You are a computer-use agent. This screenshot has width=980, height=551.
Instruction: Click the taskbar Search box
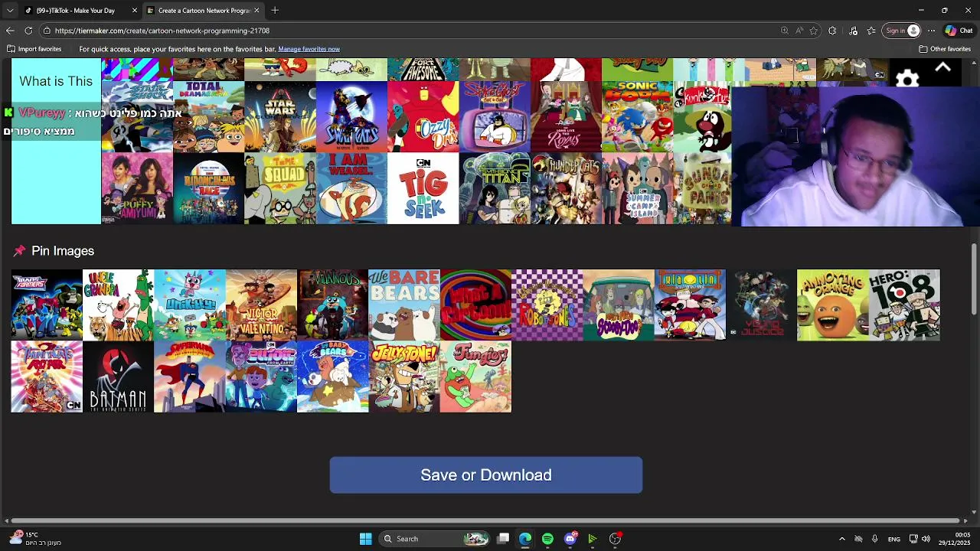[x=435, y=539]
